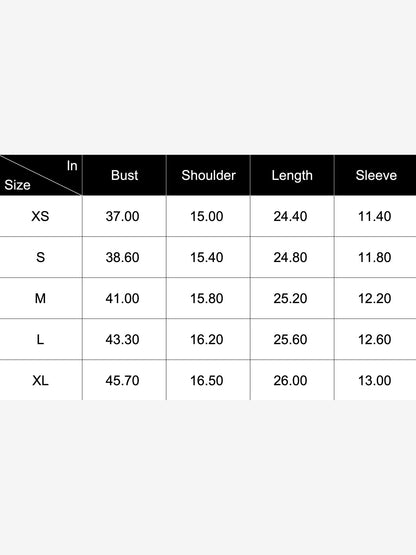This screenshot has height=555, width=416.
Task: Click the 13.00 sleeve value
Action: pyautogui.click(x=374, y=381)
